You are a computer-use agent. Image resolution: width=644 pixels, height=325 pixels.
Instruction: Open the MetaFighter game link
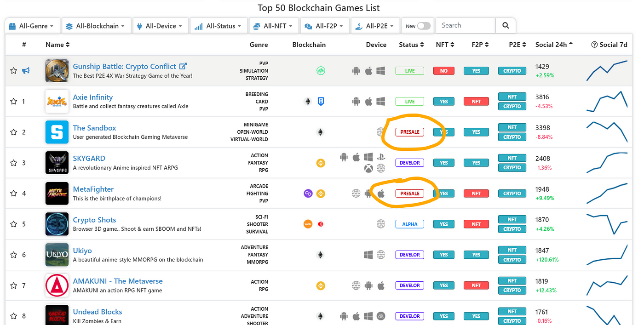(x=93, y=189)
